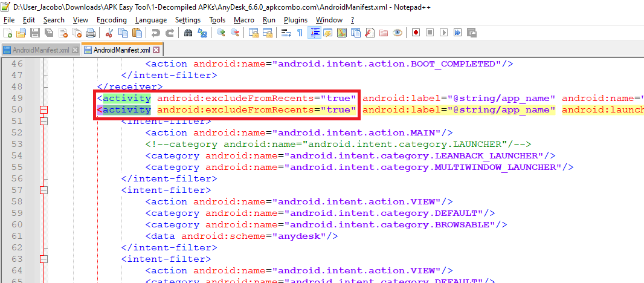644x283 pixels.
Task: Open the Document List panel icon
Action: 356,33
